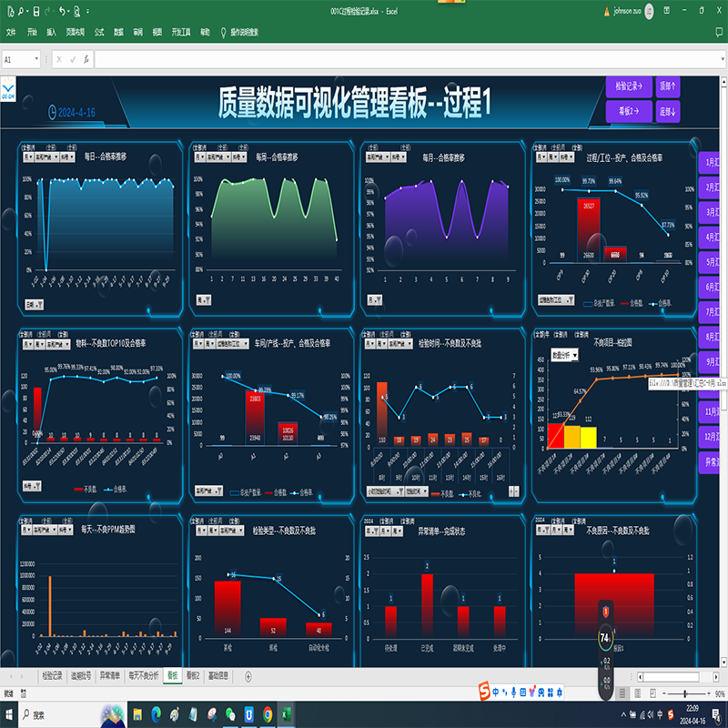Open Microsoft Edge from the taskbar

[156, 714]
